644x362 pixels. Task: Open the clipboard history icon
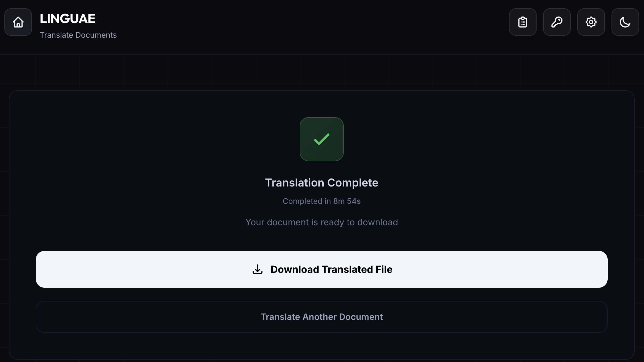523,22
